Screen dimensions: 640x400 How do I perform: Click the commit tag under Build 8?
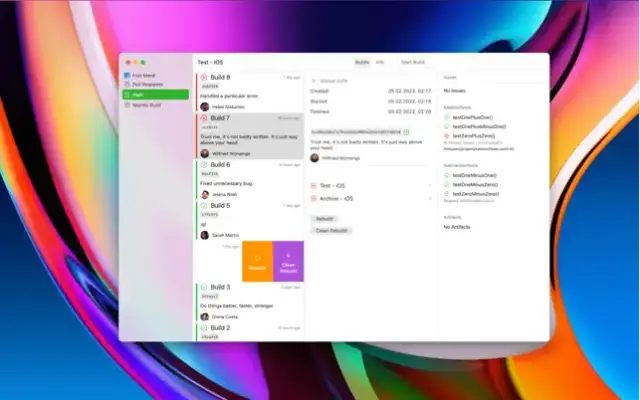tap(210, 87)
